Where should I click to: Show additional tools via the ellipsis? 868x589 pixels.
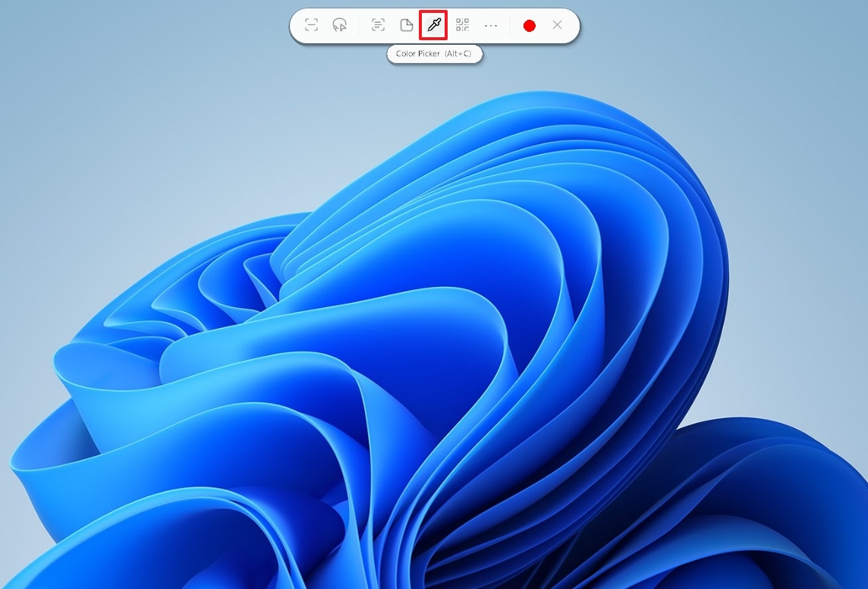pyautogui.click(x=491, y=25)
